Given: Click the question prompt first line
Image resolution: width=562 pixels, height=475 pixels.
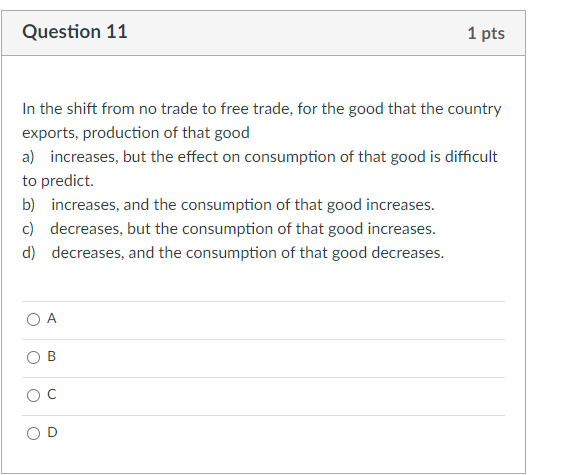Looking at the screenshot, I should point(262,109).
